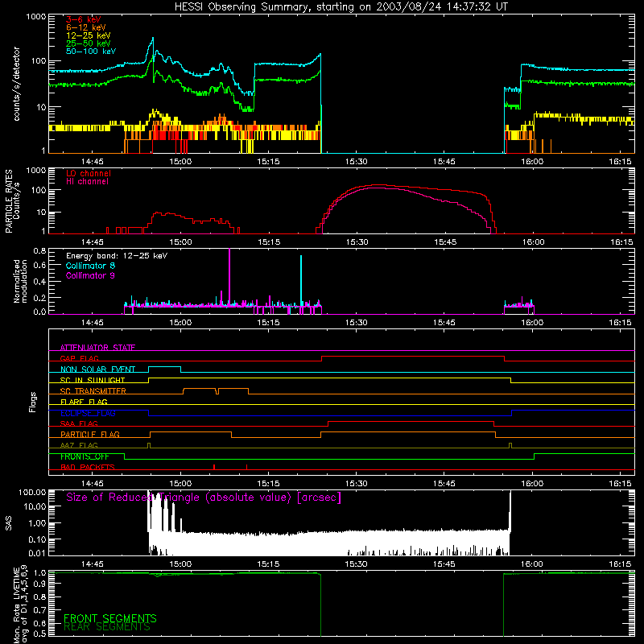644x644 pixels.
Task: Select the 3-6 keV legend label
Action: coord(84,19)
